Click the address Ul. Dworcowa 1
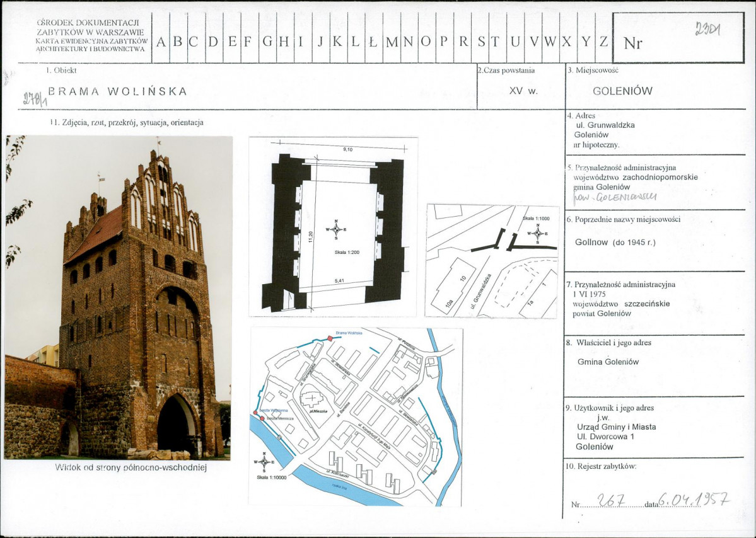Screen dimensions: 756x538 [605, 437]
